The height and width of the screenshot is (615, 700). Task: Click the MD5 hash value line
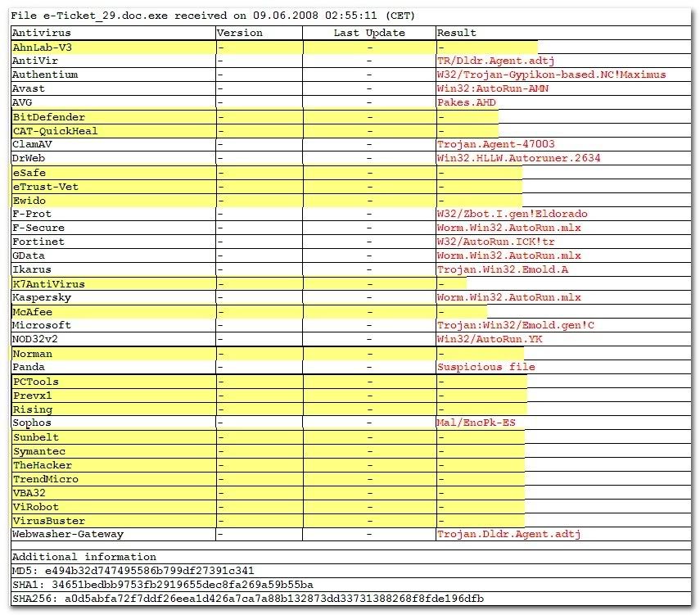133,571
